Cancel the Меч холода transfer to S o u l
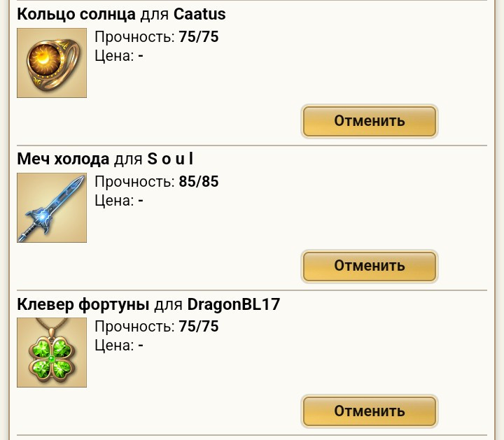This screenshot has height=440, width=504. pos(370,267)
